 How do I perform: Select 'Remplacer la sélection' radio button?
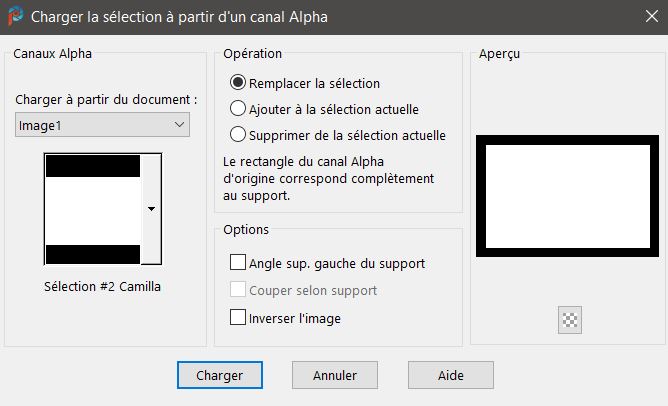238,84
